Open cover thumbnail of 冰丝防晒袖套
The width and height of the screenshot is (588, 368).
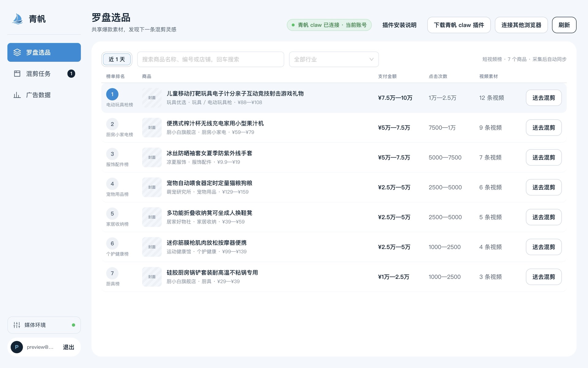[152, 157]
